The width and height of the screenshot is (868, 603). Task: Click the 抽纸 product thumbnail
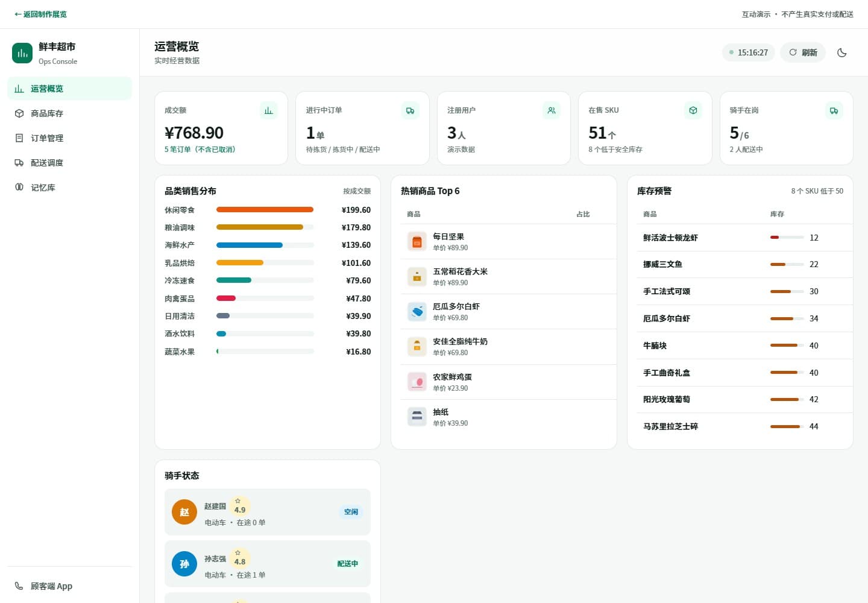(x=417, y=417)
